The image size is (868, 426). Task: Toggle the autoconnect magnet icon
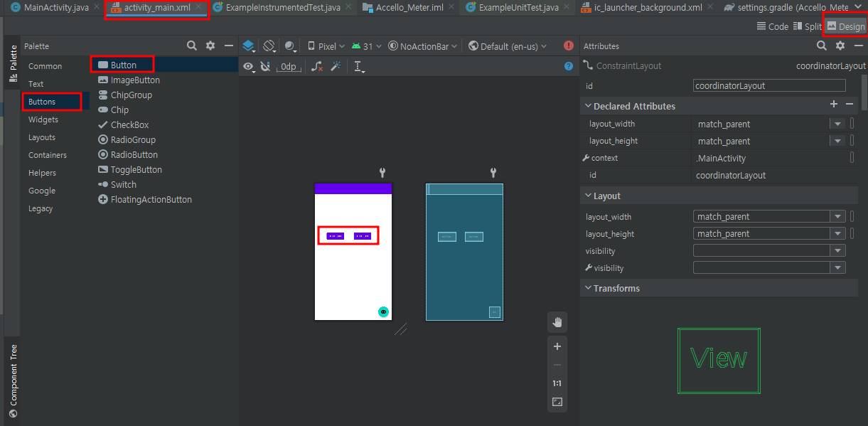coord(265,66)
